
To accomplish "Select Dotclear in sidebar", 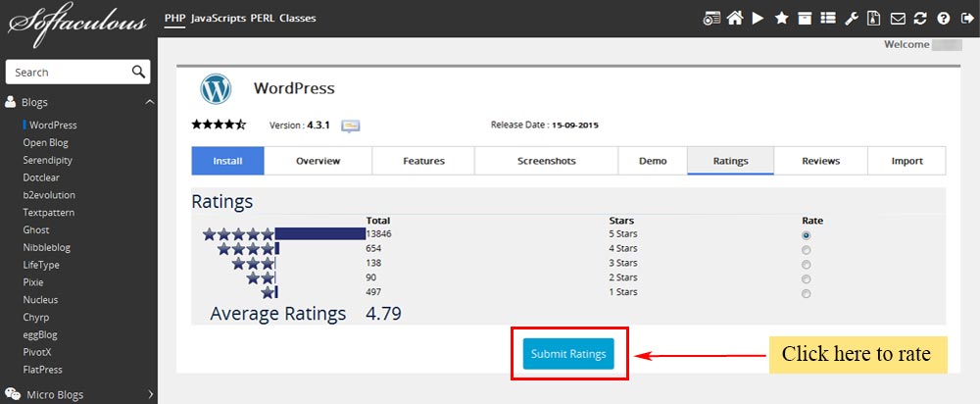I will (41, 177).
